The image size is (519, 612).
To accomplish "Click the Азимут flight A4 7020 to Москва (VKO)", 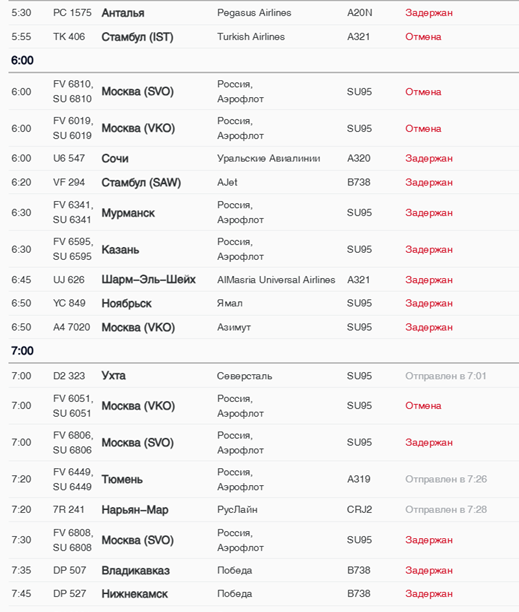I will point(263,327).
